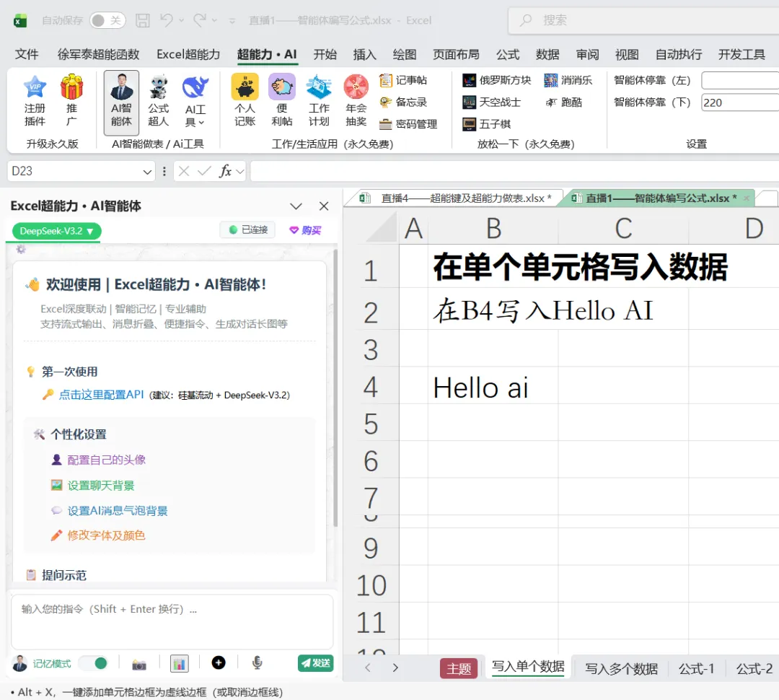Screen dimensions: 779x700
Task: Open the small gear settings icon under DeepSeek
Action: [20, 249]
